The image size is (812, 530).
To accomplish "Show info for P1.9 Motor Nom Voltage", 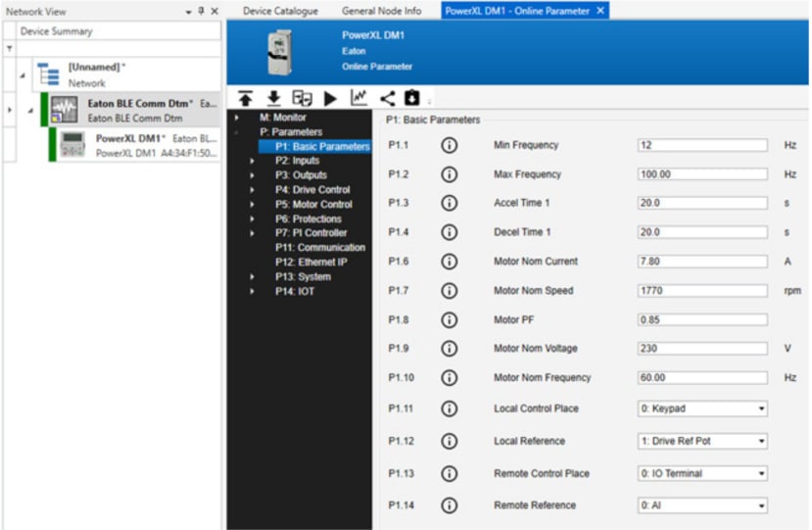I will coord(450,348).
